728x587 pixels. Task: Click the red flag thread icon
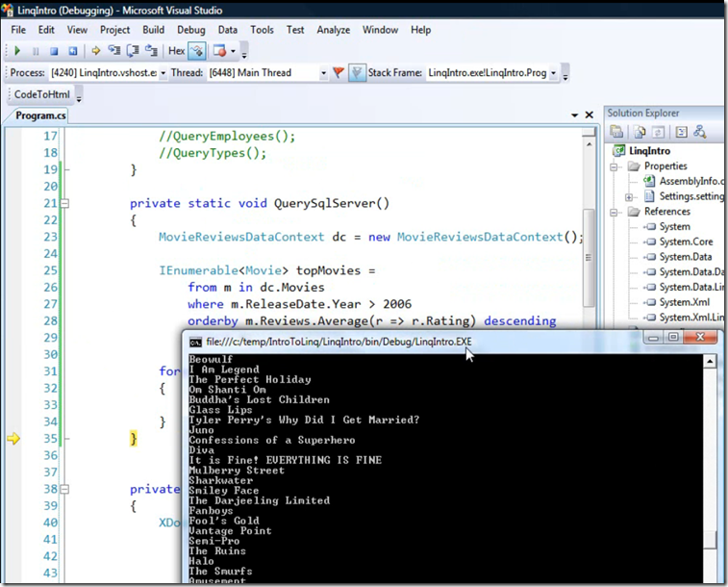[339, 73]
